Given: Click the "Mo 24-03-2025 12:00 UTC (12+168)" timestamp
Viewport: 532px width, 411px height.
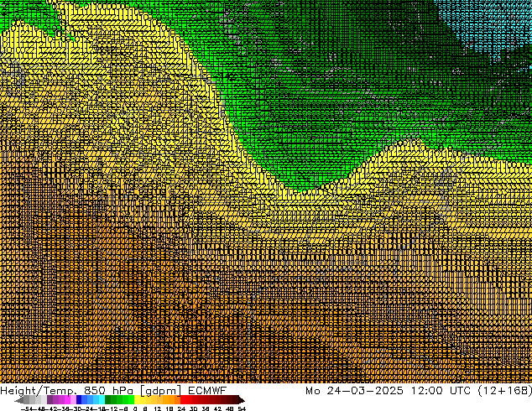Looking at the screenshot, I should coord(419,390).
